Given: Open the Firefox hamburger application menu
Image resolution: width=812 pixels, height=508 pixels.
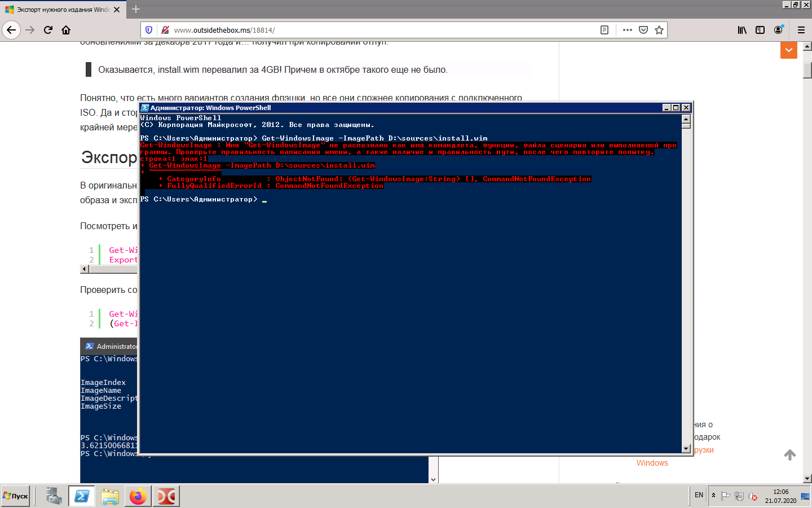Looking at the screenshot, I should (801, 30).
